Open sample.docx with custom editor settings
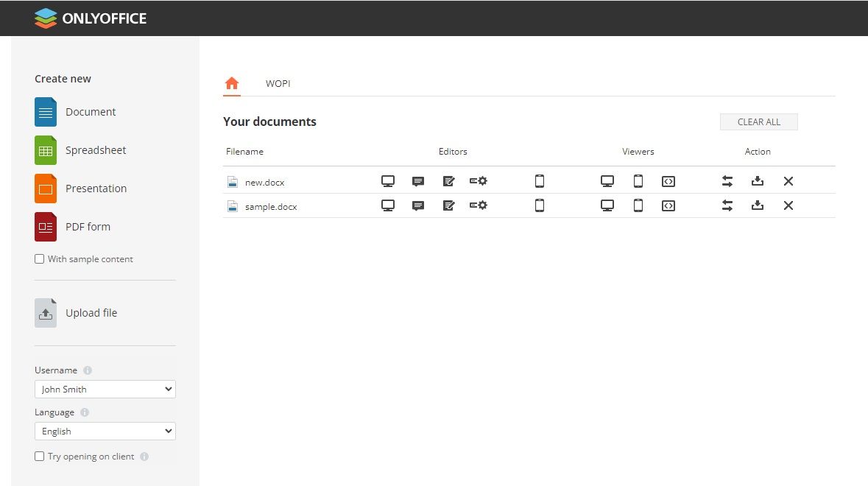 click(478, 205)
